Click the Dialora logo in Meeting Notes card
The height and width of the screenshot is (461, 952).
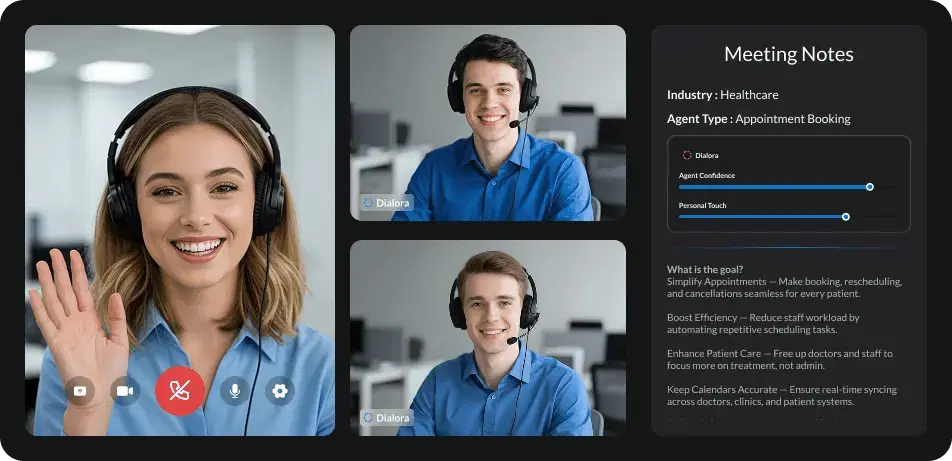pyautogui.click(x=701, y=155)
